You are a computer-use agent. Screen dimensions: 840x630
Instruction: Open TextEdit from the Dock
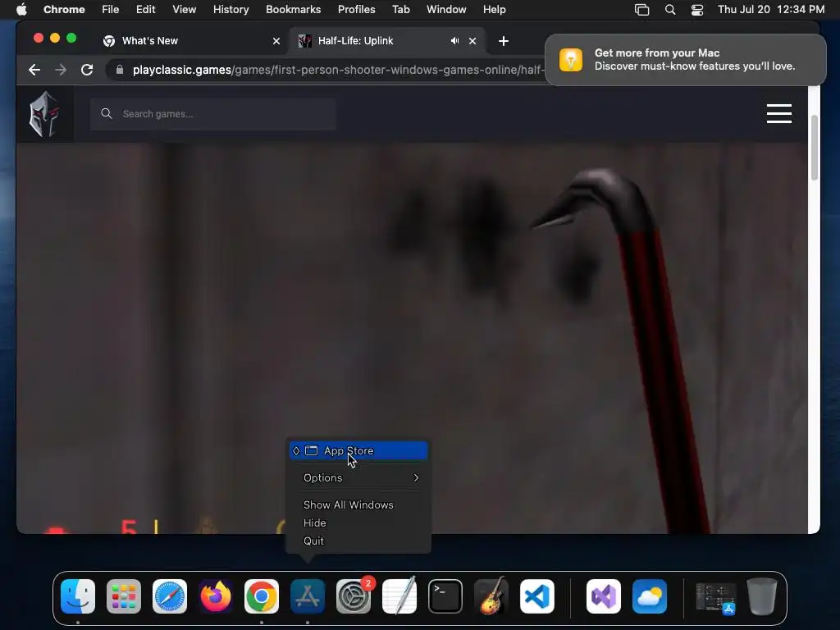tap(399, 596)
